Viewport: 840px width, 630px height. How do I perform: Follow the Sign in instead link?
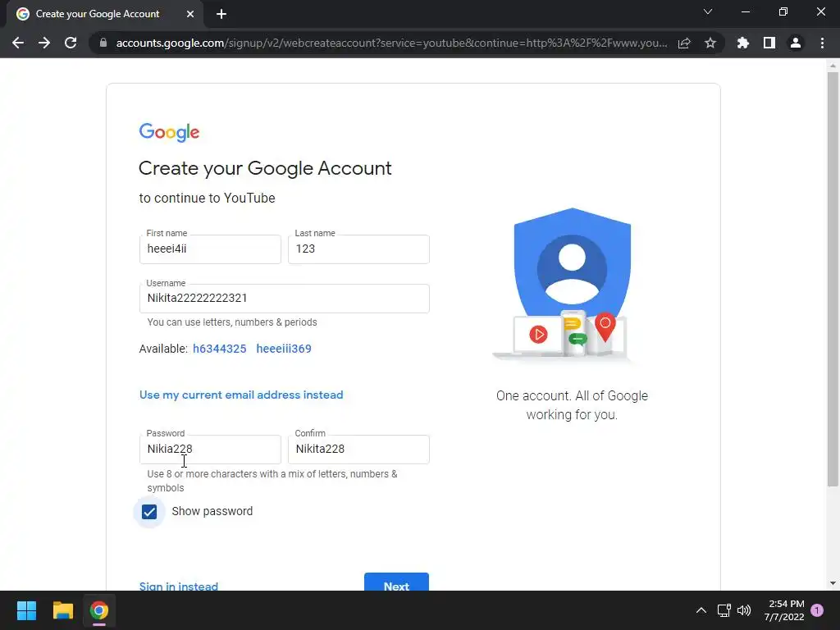pos(178,586)
